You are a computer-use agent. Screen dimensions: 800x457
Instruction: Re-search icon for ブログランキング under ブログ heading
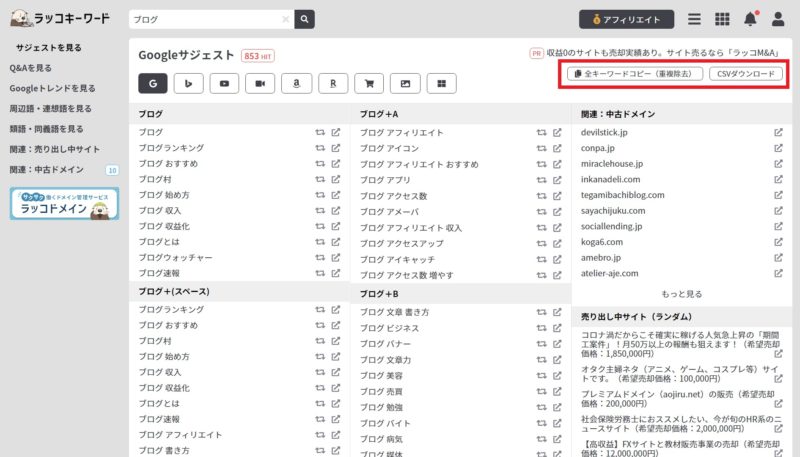[x=320, y=148]
